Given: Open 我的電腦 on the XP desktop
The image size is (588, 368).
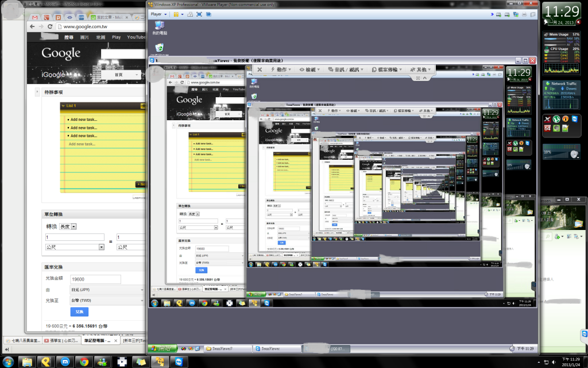Looking at the screenshot, I should (160, 28).
